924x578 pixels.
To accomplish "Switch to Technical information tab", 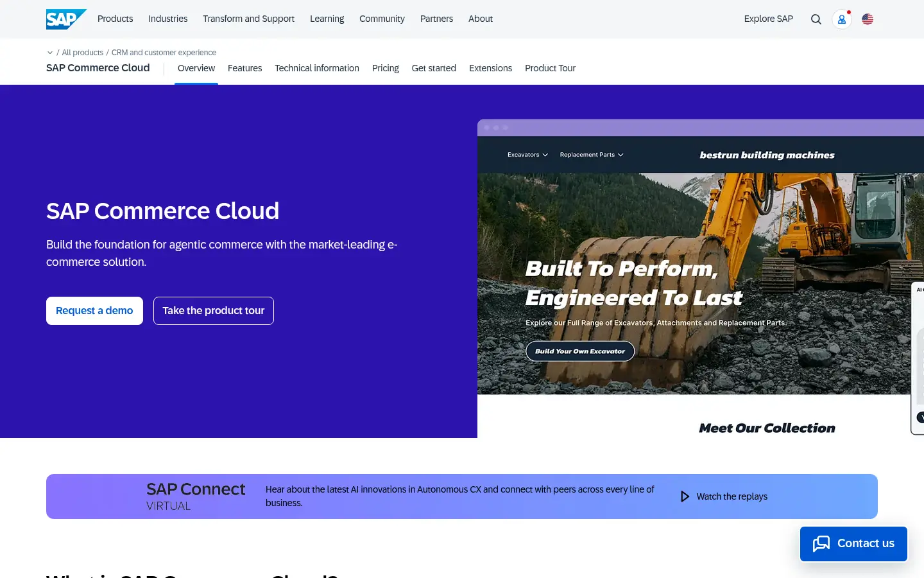I will pos(317,68).
